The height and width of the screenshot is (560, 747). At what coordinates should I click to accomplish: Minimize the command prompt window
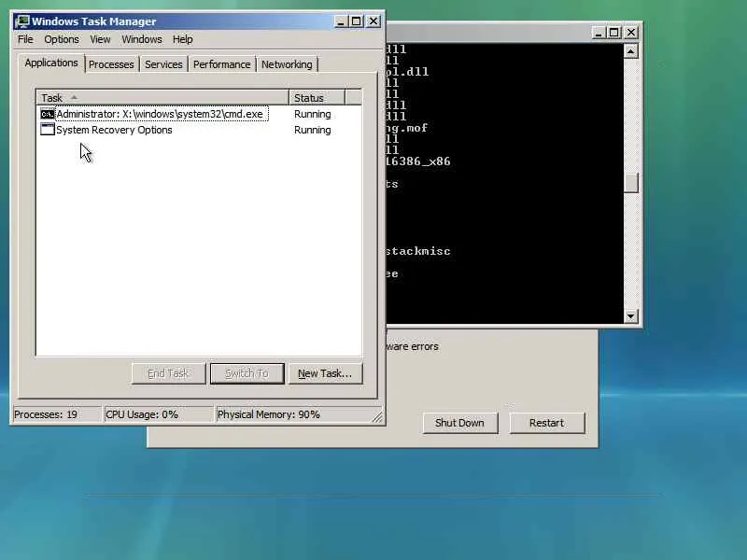599,33
